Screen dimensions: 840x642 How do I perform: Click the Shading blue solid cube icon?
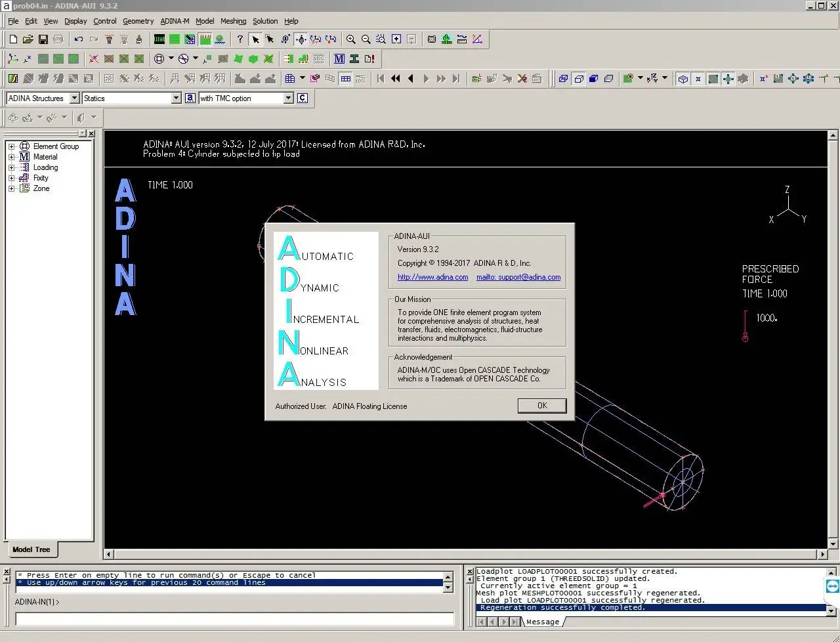point(594,79)
